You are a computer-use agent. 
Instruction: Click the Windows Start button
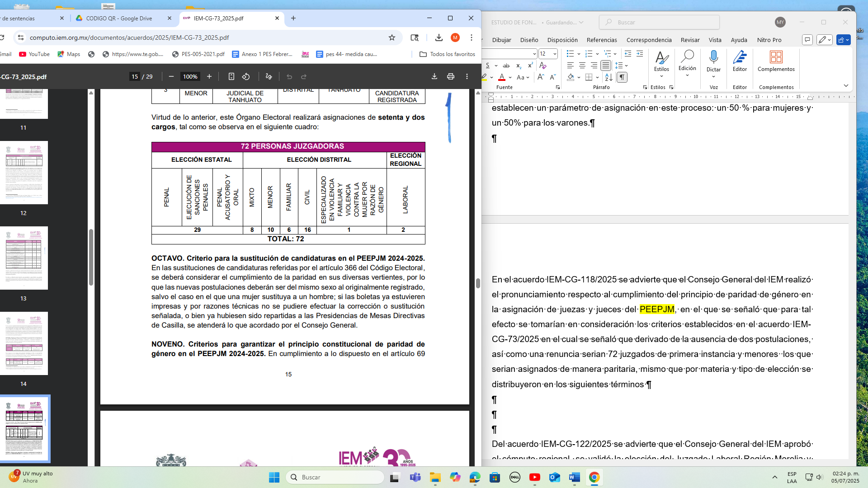click(274, 477)
